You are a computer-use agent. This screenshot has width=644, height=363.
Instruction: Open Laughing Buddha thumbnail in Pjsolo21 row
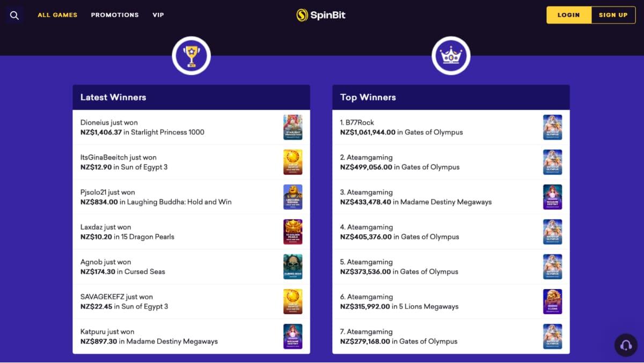click(x=293, y=197)
